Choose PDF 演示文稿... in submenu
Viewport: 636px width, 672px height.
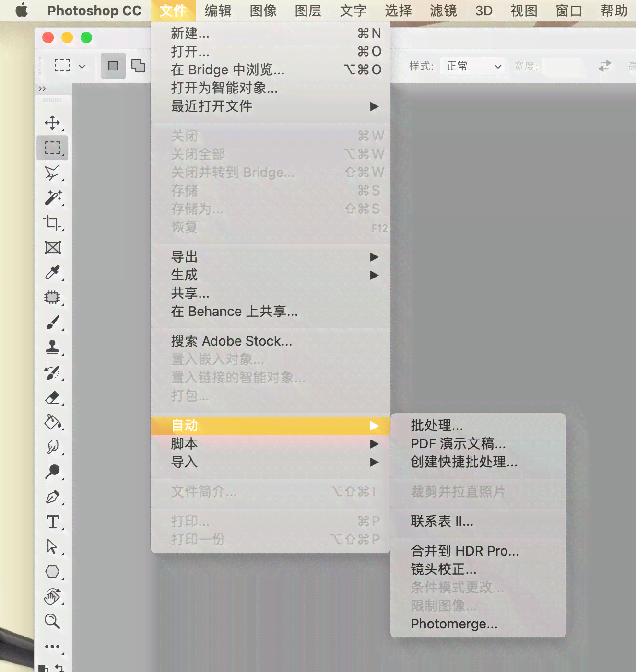point(478,444)
